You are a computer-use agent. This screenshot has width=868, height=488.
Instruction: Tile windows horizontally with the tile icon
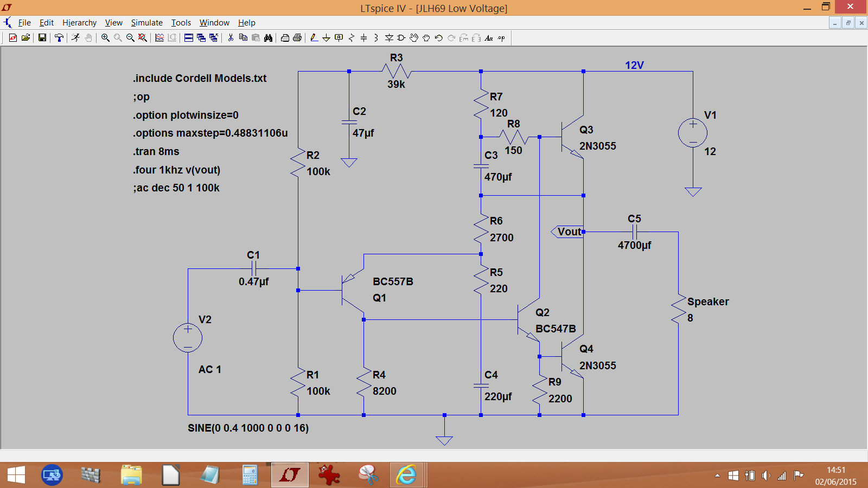189,38
